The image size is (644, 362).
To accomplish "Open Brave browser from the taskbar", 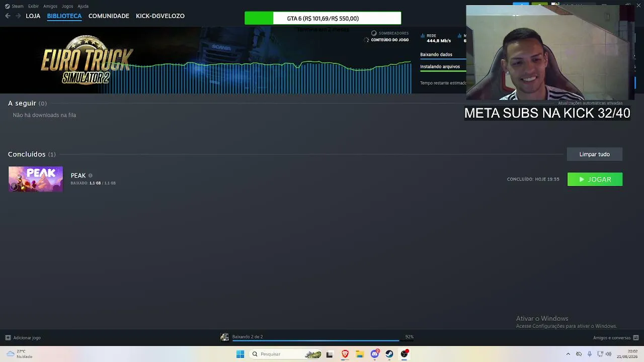I will click(x=345, y=354).
